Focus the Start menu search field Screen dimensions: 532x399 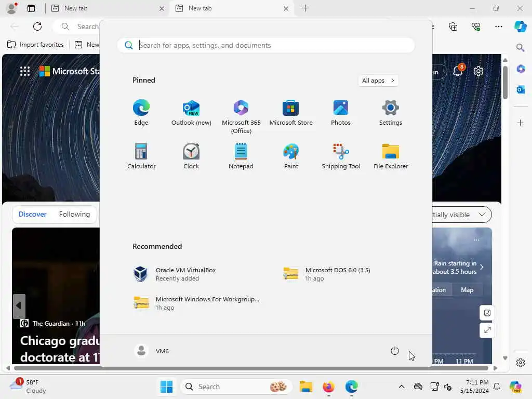pyautogui.click(x=265, y=45)
